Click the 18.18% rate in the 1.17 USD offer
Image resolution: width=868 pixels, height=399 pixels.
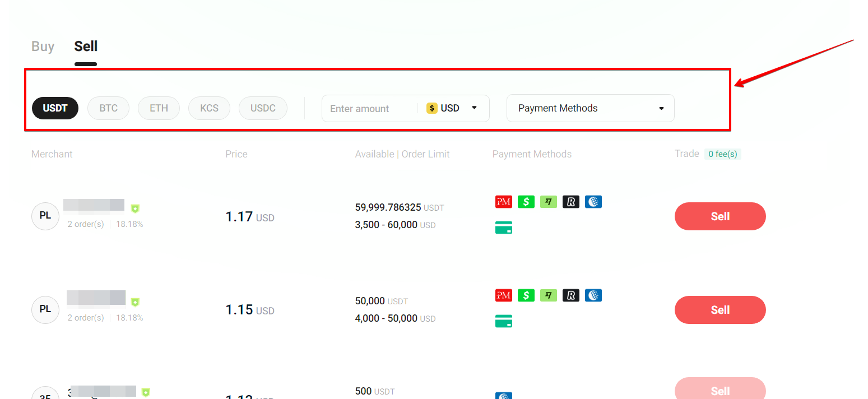coord(129,224)
